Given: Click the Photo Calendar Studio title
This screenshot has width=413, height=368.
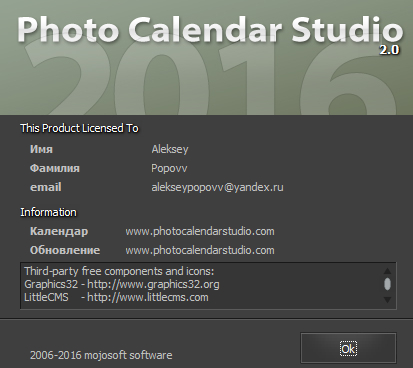Looking at the screenshot, I should [x=210, y=29].
